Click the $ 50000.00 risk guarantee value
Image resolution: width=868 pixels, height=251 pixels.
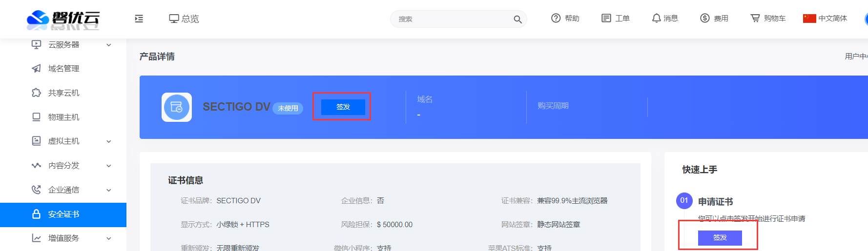tap(394, 225)
